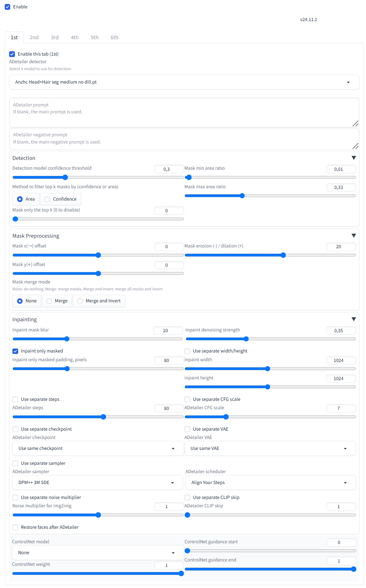Collapse the Inpainting section triangle
Image resolution: width=366 pixels, height=588 pixels.
click(354, 319)
